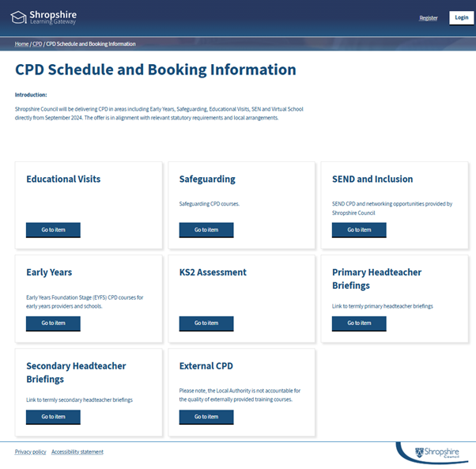Select the External CPD card heading
This screenshot has width=476, height=469.
206,366
